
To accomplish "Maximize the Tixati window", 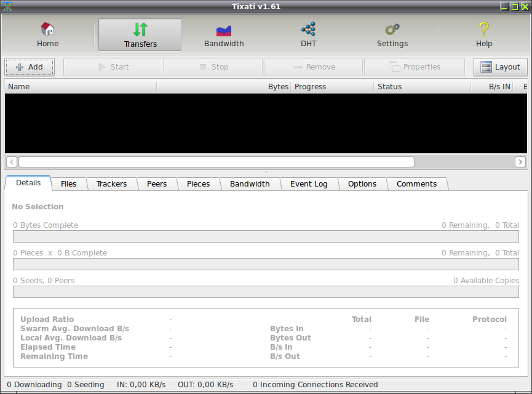I will [514, 6].
